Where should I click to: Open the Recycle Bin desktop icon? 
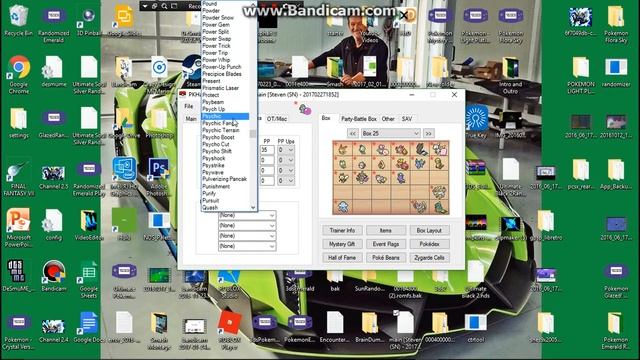(x=18, y=20)
